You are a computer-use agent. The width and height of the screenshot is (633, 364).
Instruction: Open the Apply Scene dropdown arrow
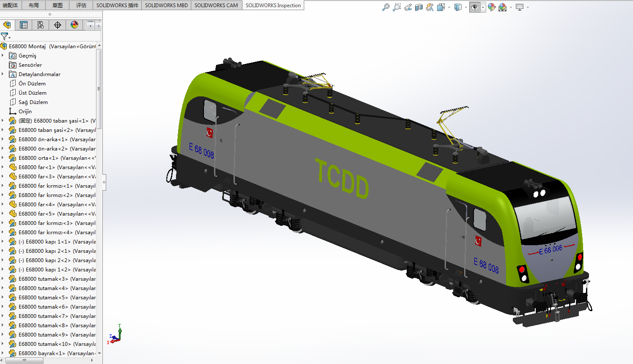(x=511, y=7)
